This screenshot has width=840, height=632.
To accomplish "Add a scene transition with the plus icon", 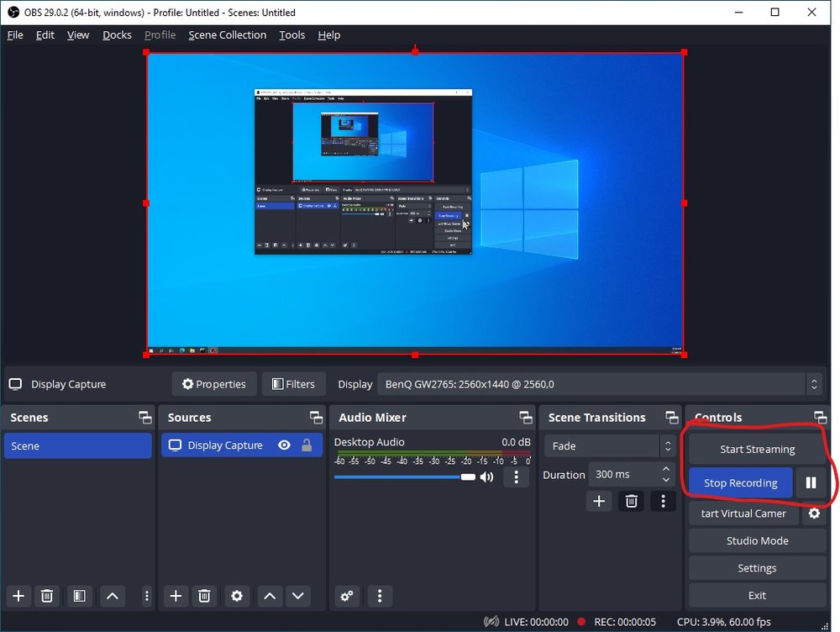I will click(x=599, y=501).
